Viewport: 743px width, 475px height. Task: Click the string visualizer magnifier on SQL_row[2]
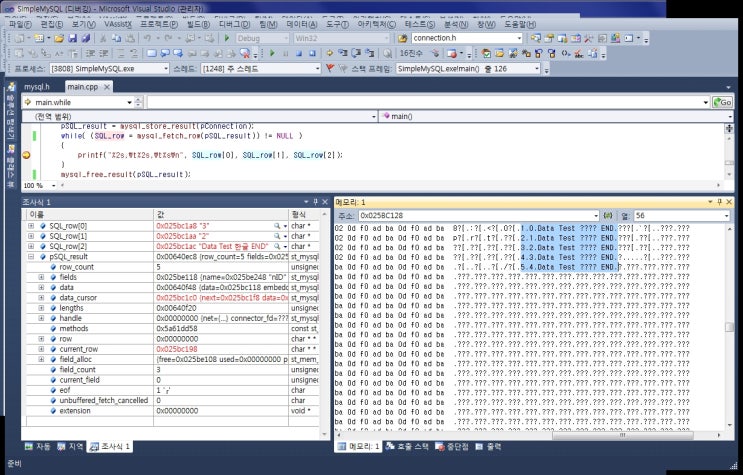(277, 247)
